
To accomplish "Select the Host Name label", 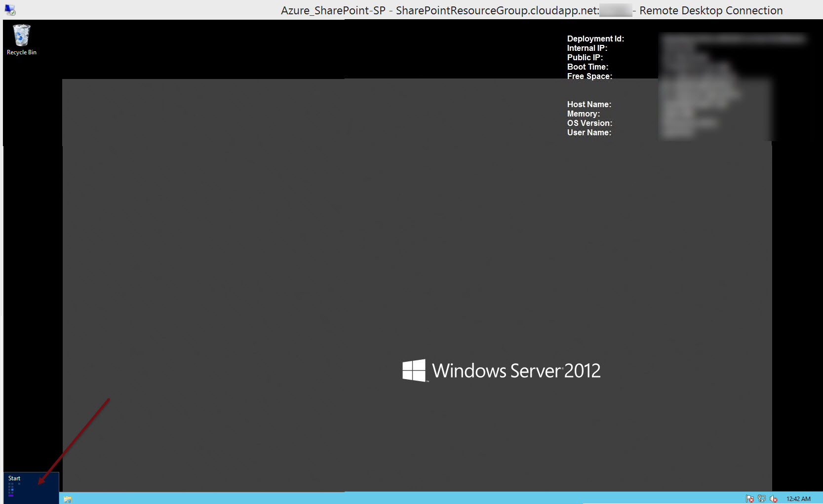I will click(589, 104).
